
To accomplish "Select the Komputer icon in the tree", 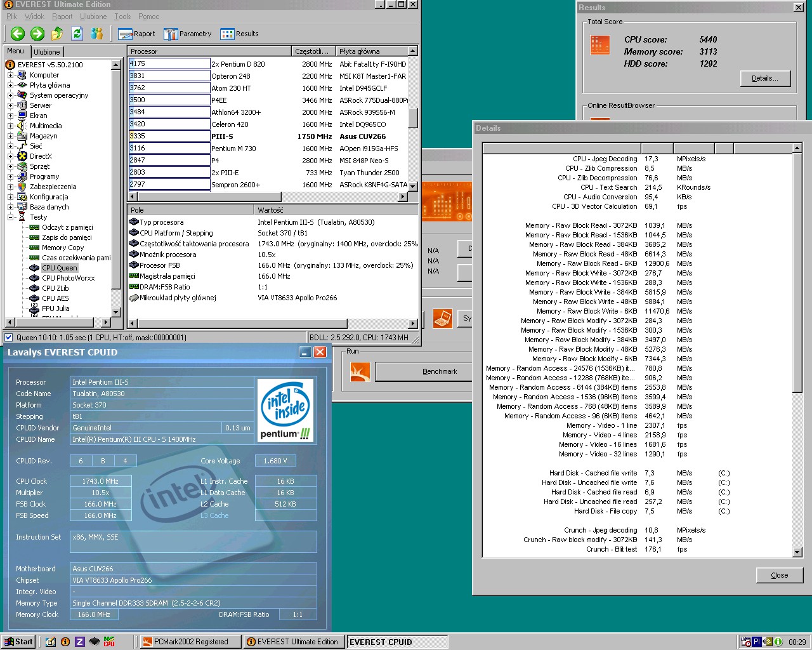I will (22, 75).
